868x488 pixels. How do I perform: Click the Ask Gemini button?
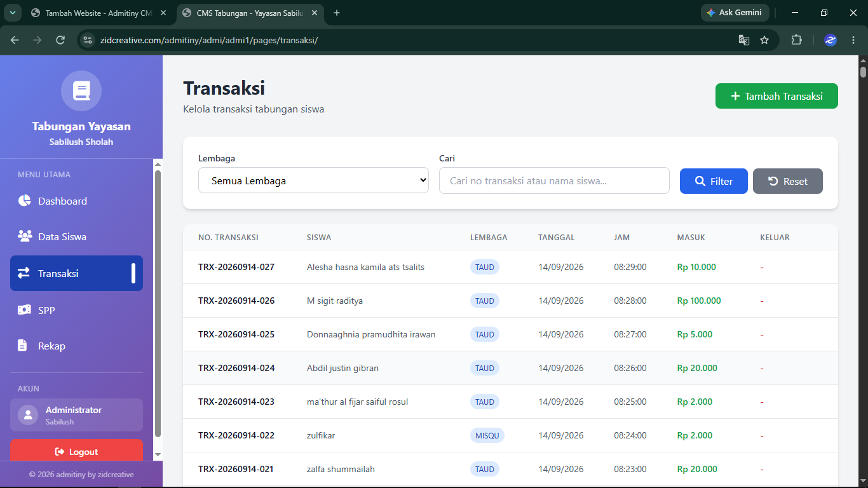735,13
